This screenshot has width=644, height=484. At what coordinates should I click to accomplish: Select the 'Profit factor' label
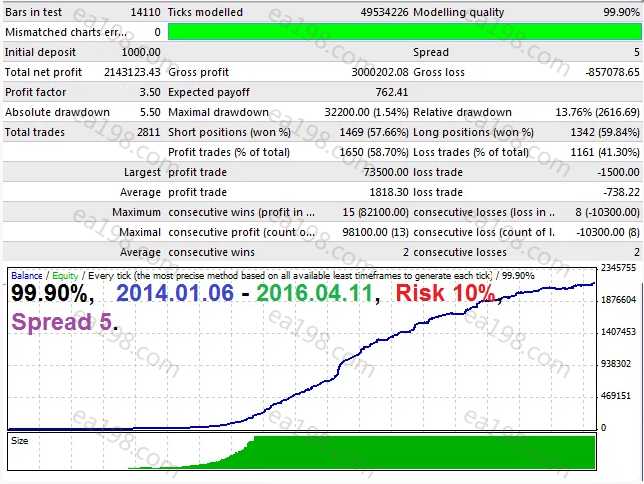click(35, 92)
